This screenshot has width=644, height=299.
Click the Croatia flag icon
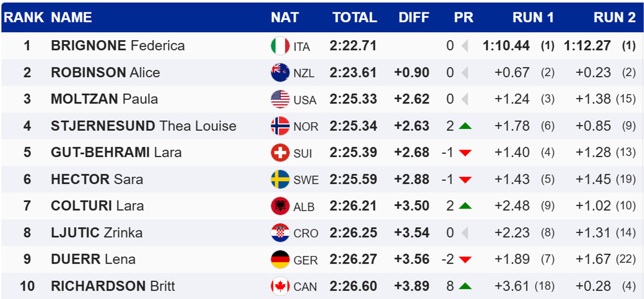[x=280, y=233]
